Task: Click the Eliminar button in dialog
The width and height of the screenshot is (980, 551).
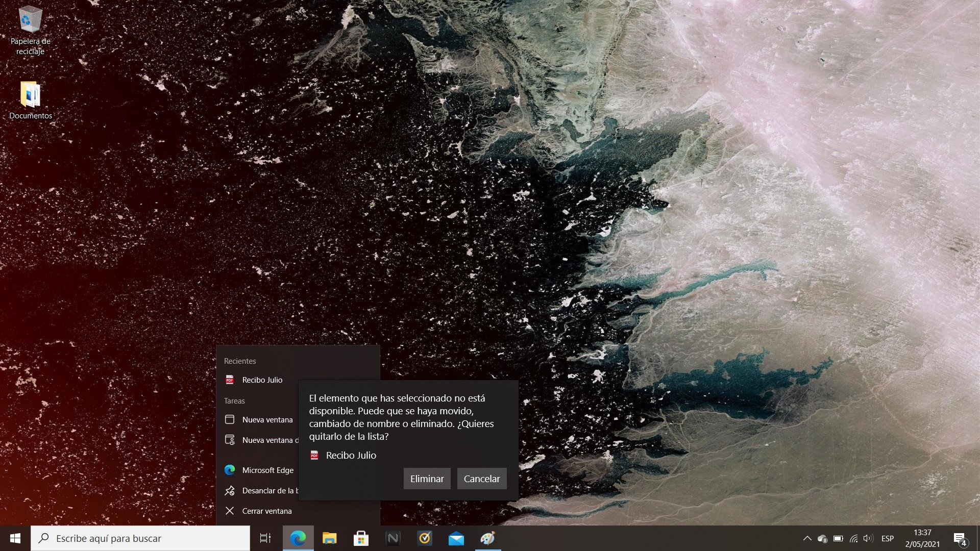Action: pyautogui.click(x=427, y=479)
